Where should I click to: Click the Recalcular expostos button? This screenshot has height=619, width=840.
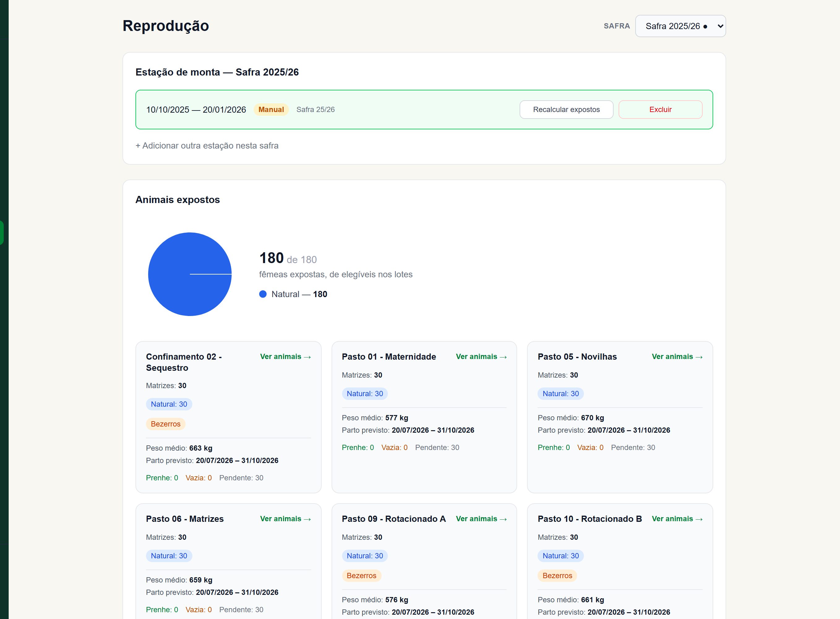(566, 110)
